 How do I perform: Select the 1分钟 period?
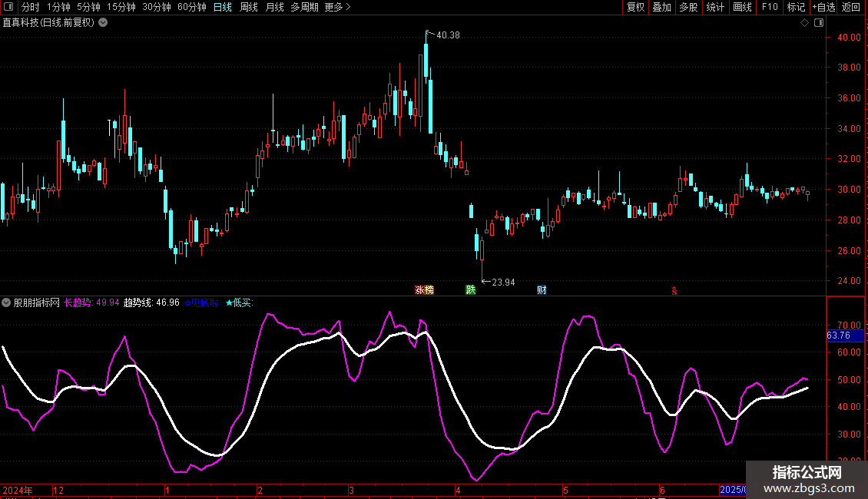point(58,7)
